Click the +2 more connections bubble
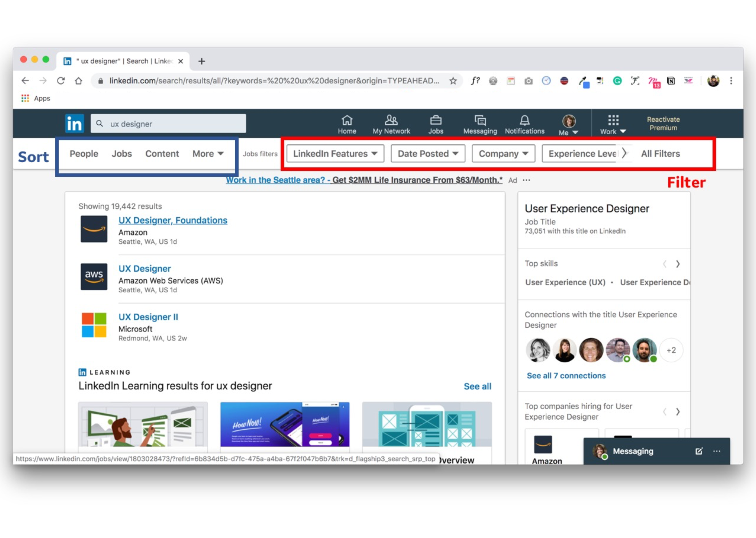Image resolution: width=756 pixels, height=538 pixels. pyautogui.click(x=671, y=350)
